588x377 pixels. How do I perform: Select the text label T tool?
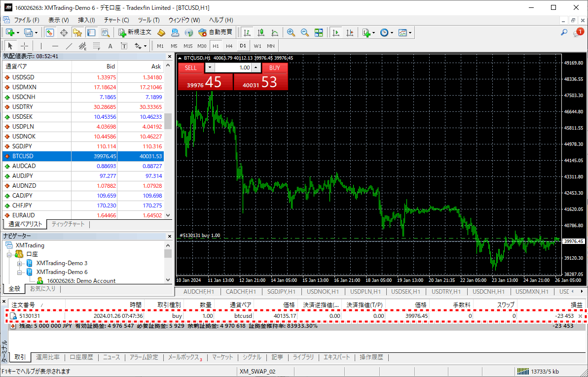[x=124, y=46]
